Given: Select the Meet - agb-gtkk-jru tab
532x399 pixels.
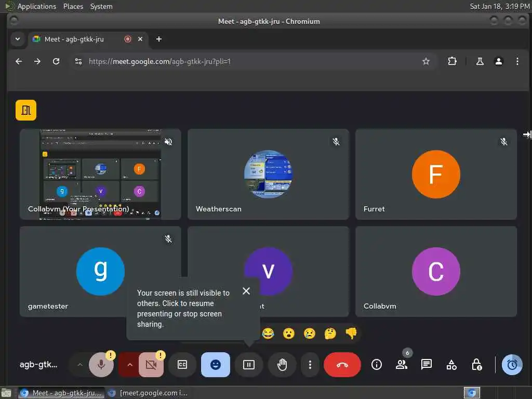Looking at the screenshot, I should pyautogui.click(x=88, y=39).
